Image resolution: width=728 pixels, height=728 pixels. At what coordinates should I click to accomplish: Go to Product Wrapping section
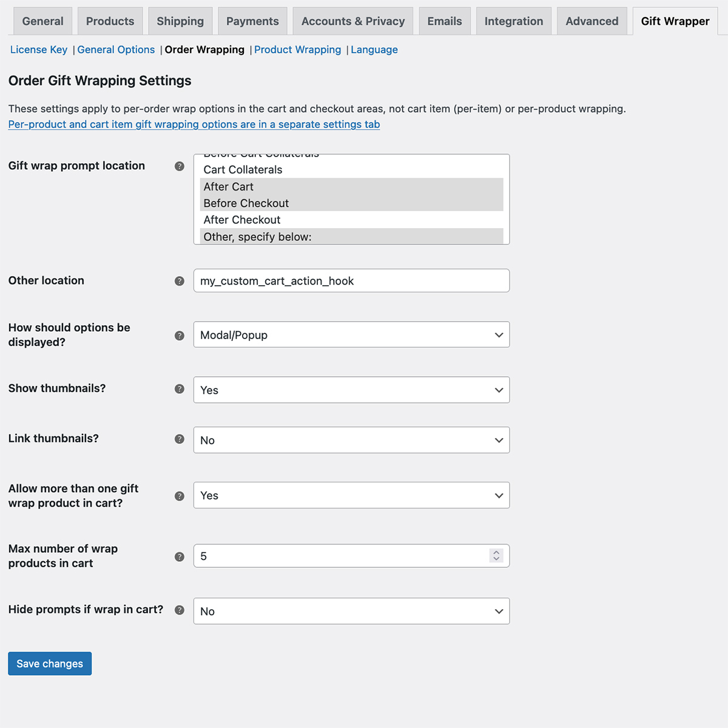click(x=298, y=50)
